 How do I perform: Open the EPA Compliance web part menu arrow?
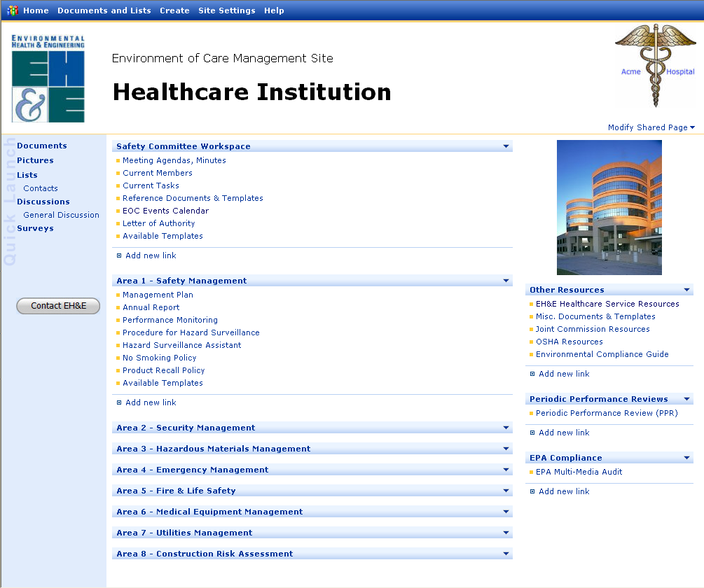(687, 458)
